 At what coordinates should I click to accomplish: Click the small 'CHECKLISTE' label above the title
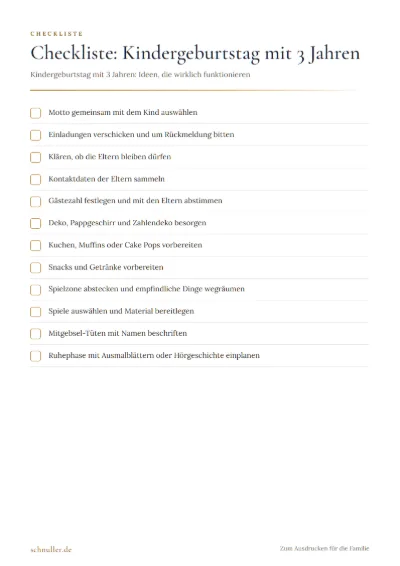click(x=57, y=34)
